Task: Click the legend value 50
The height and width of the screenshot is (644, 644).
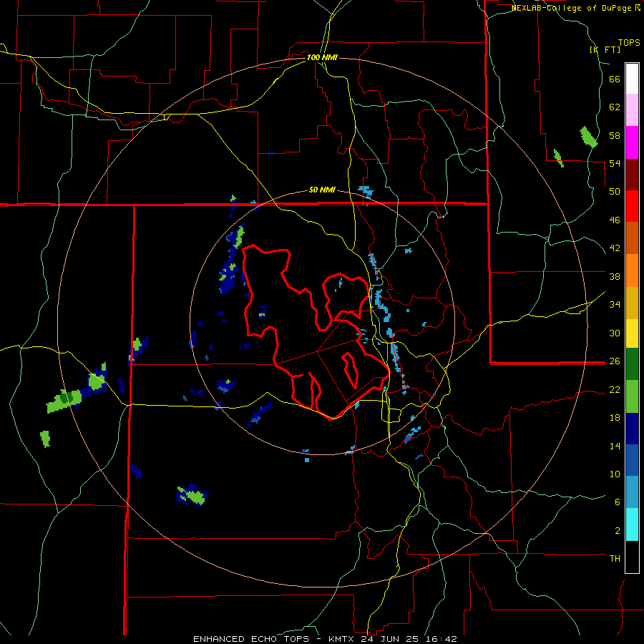Action: (615, 192)
